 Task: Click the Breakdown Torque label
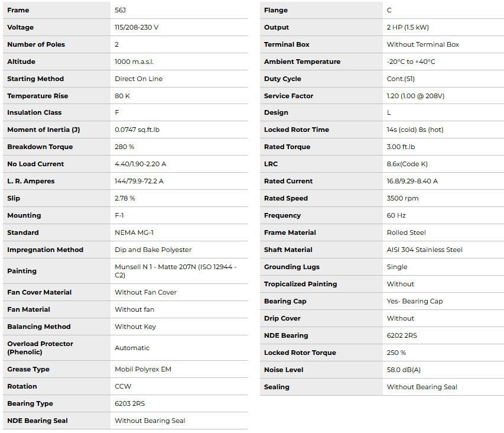click(x=40, y=147)
